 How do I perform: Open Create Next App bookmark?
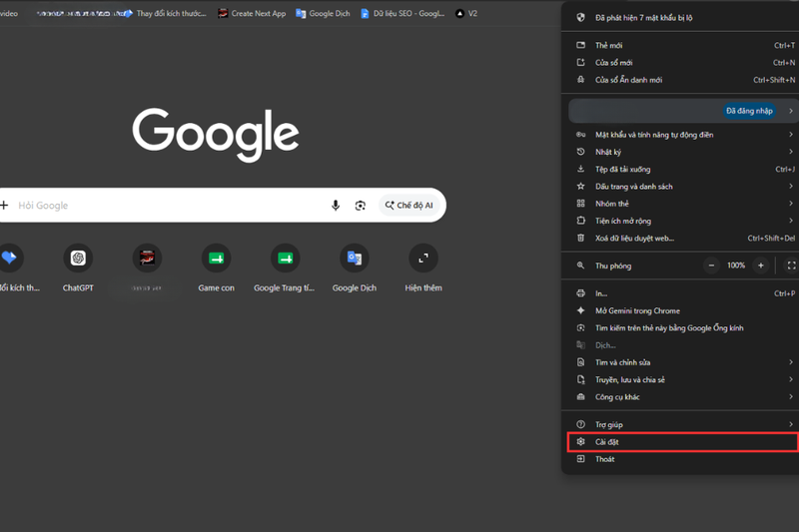[x=252, y=13]
